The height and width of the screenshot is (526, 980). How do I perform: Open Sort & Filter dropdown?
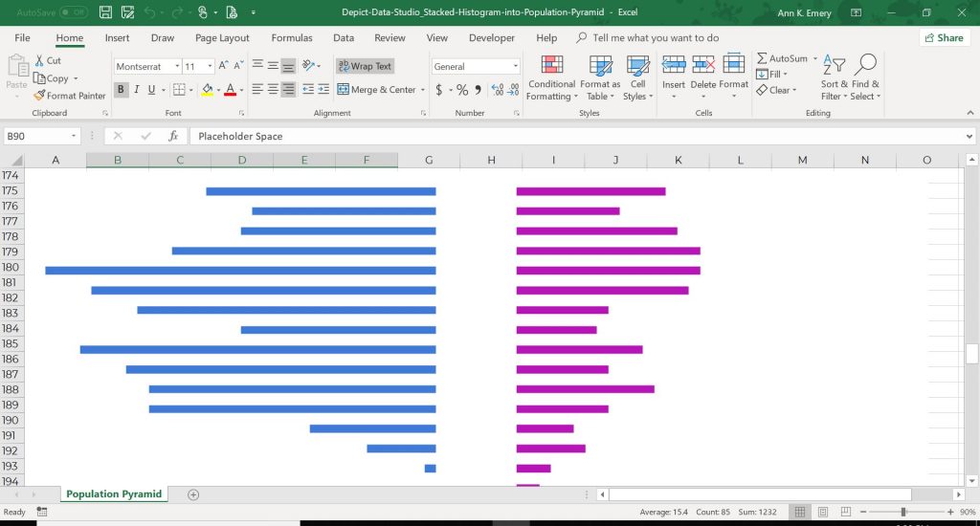(834, 77)
